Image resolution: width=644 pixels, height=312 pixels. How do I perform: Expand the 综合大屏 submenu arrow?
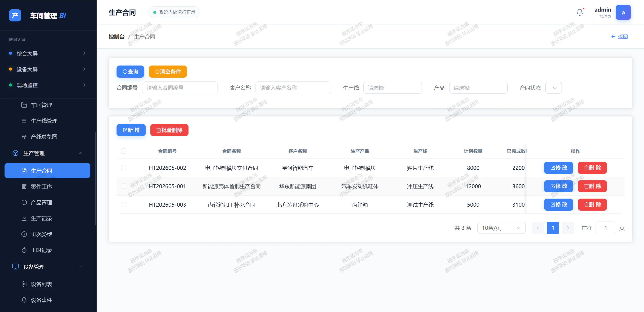[x=84, y=53]
